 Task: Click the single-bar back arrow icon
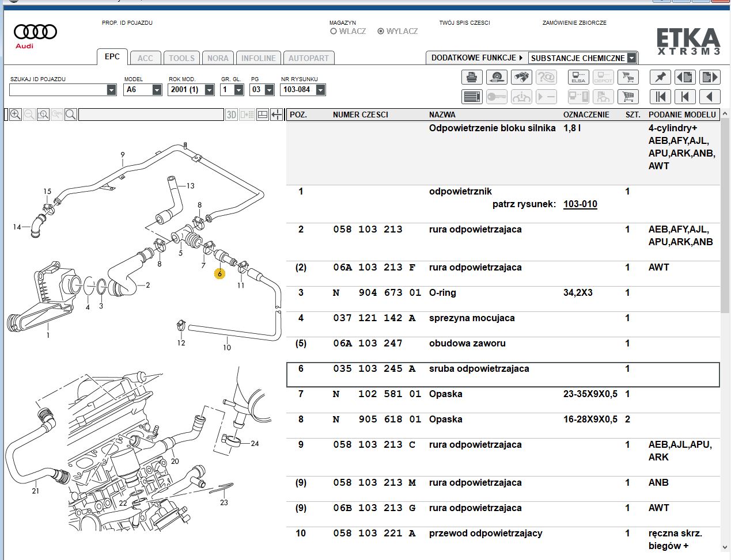[685, 97]
